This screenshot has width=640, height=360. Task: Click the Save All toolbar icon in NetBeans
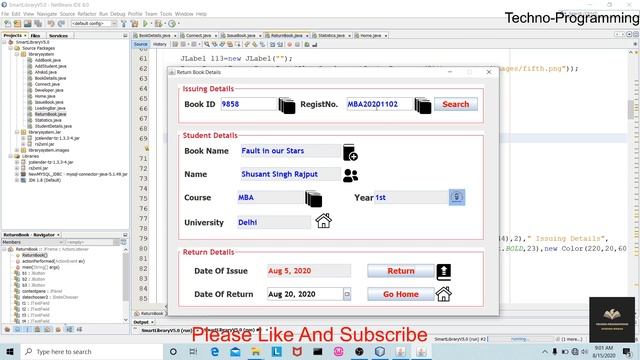38,24
